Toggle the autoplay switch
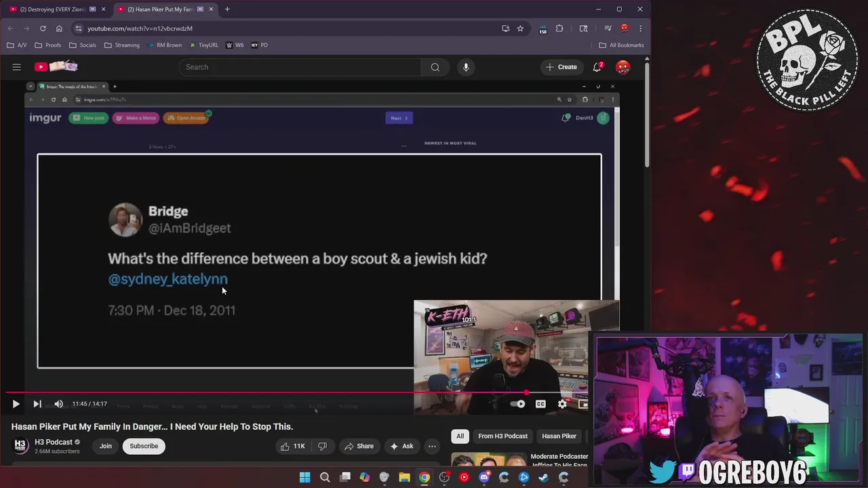The width and height of the screenshot is (868, 488). [x=518, y=404]
